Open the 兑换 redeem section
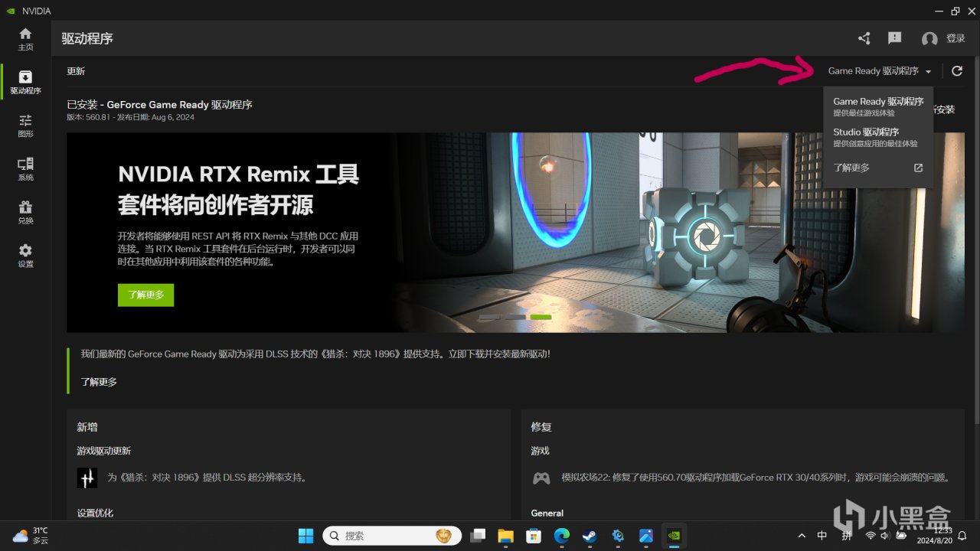 coord(25,213)
